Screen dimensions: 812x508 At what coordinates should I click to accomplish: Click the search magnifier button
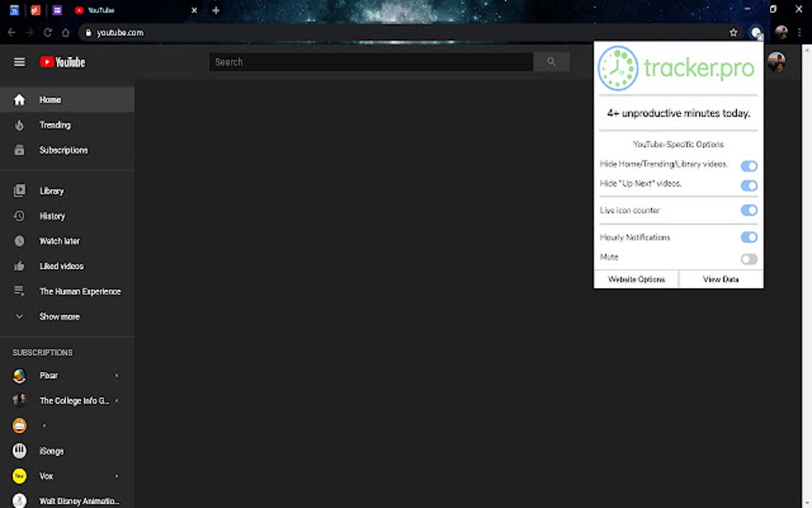pos(552,61)
